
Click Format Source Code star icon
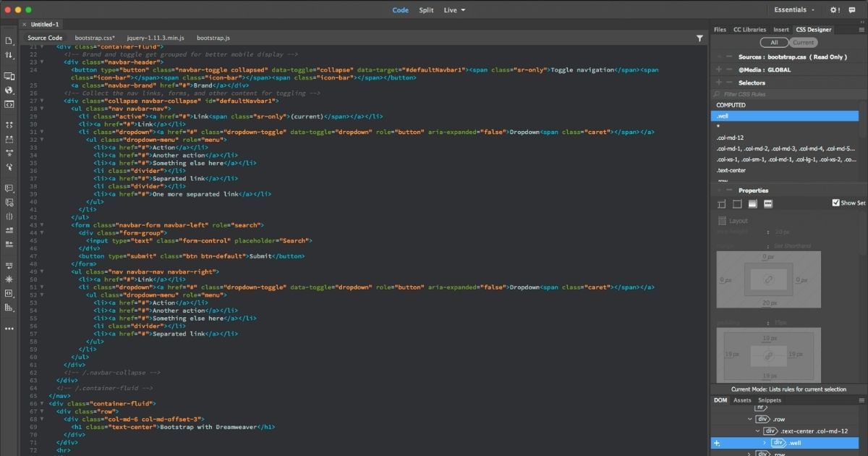pos(9,279)
